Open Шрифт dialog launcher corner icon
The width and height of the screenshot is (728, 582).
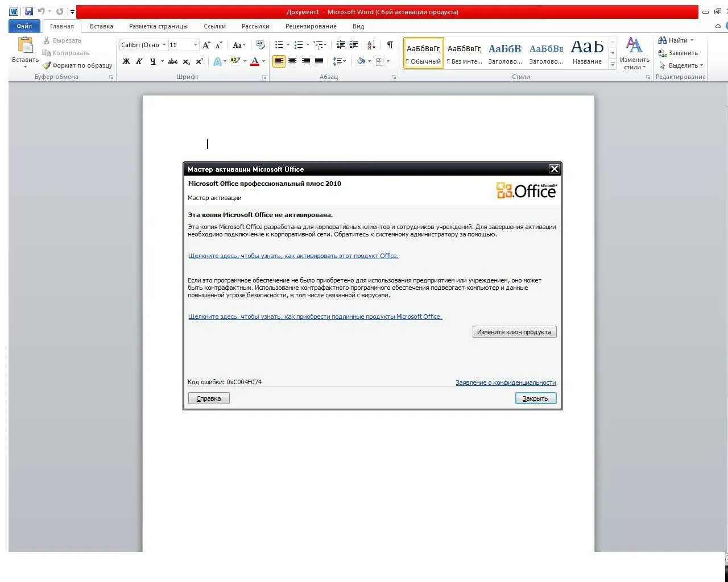click(264, 77)
